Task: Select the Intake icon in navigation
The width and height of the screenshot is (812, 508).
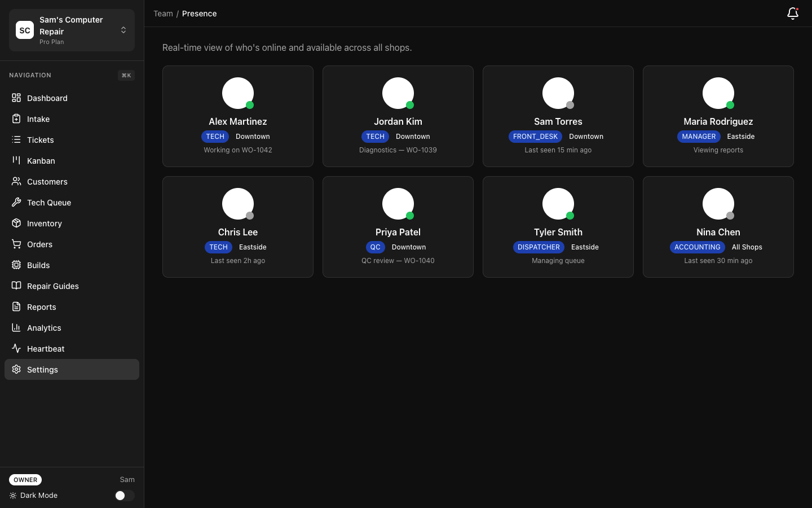Action: click(x=16, y=119)
